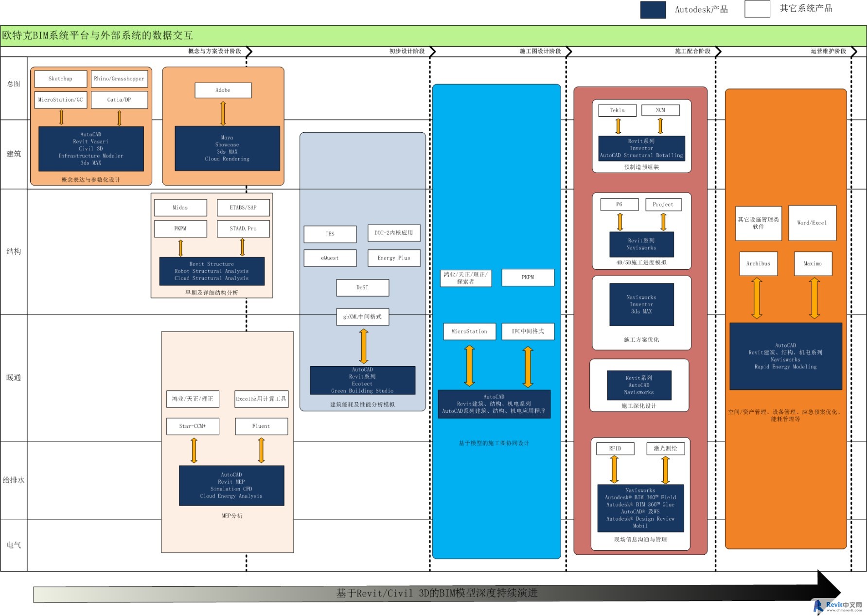Click the 基于Revit/Civil 3D bottom arrow banner

pos(437,592)
